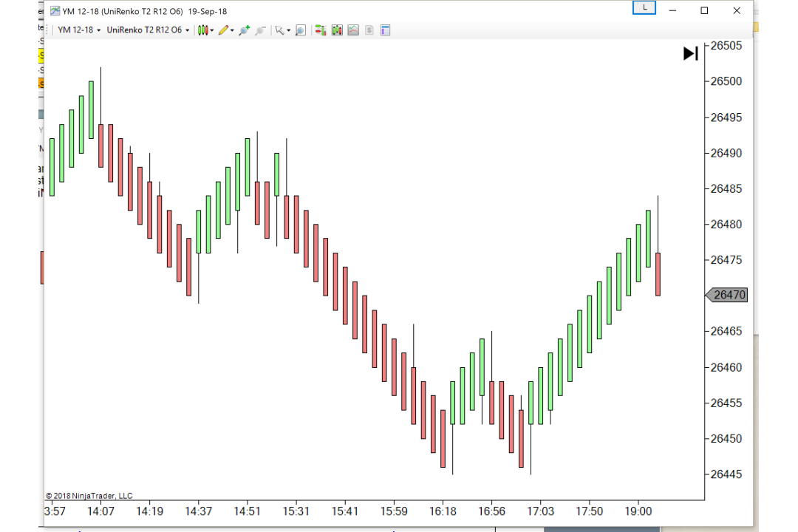
Task: Toggle the Chart Trader panel icon
Action: (x=321, y=30)
